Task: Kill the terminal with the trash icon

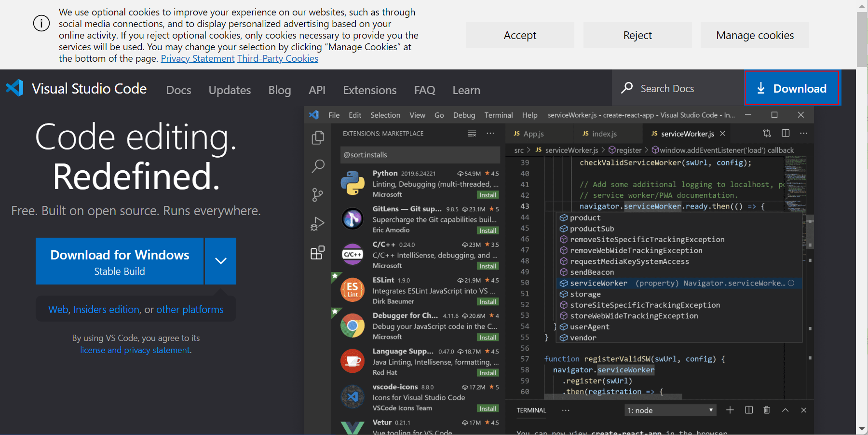Action: [767, 410]
